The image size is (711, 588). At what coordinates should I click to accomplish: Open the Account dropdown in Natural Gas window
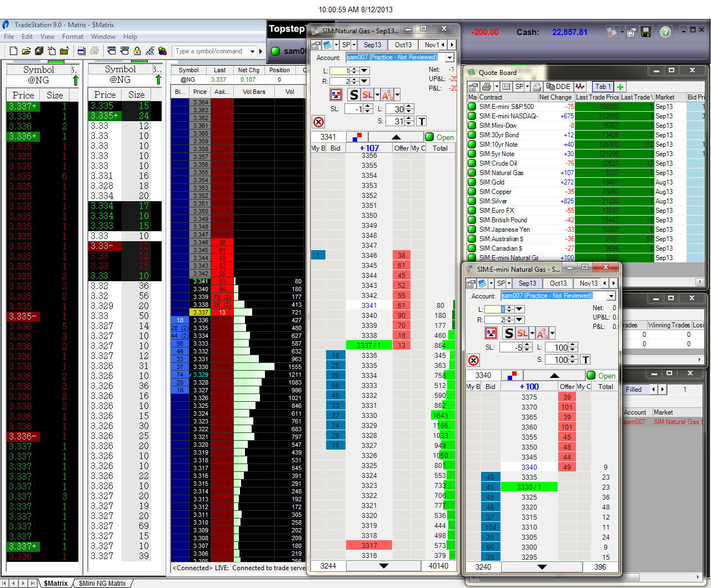(x=449, y=57)
